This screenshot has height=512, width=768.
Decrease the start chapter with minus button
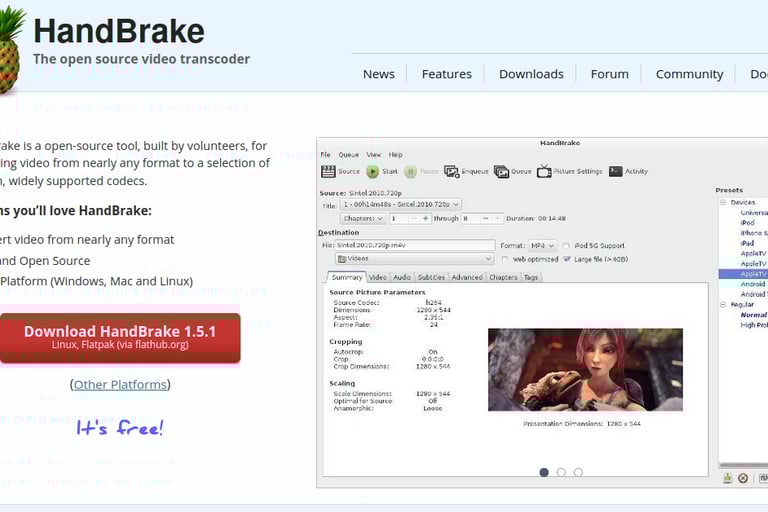[414, 219]
